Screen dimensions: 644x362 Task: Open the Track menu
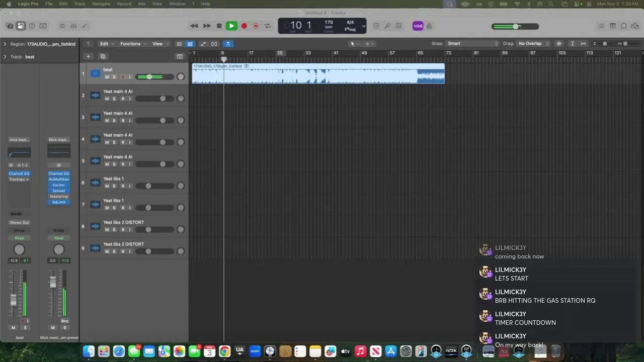tap(79, 4)
